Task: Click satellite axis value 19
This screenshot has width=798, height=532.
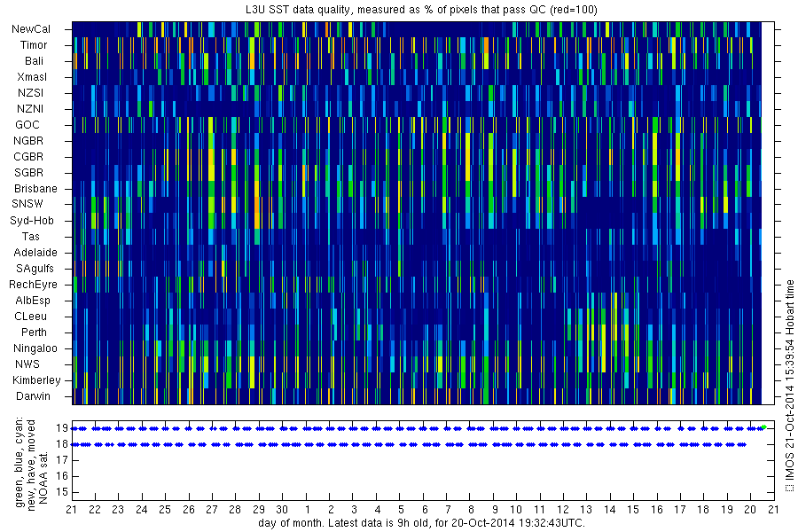Action: (x=62, y=428)
